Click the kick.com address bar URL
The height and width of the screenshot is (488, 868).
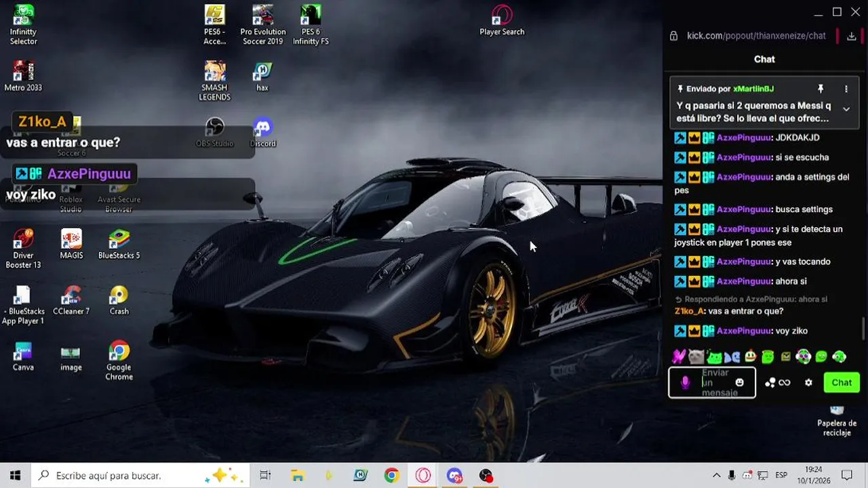(x=756, y=36)
